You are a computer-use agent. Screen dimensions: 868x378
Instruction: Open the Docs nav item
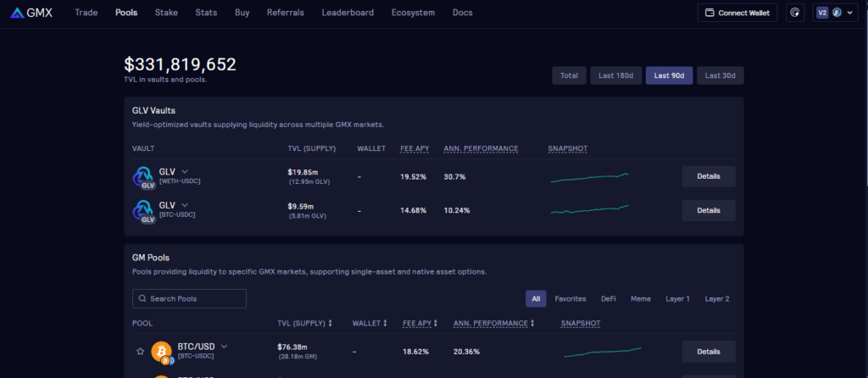coord(463,13)
